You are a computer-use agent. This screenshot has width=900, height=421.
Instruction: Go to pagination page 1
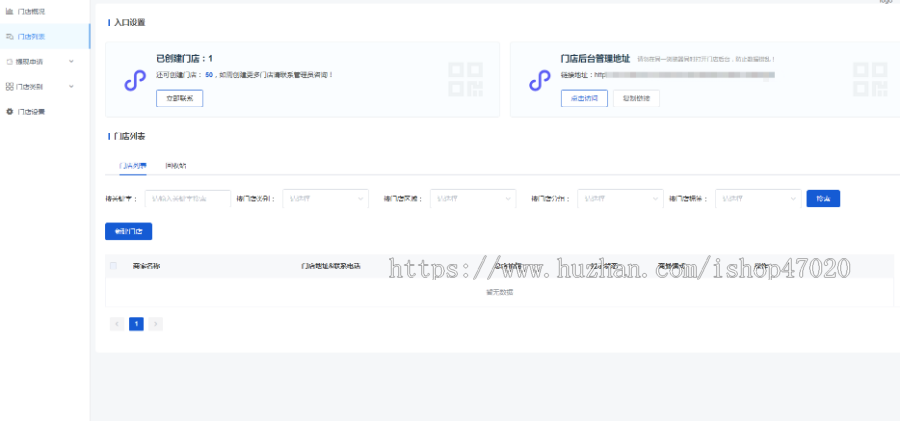tap(136, 324)
